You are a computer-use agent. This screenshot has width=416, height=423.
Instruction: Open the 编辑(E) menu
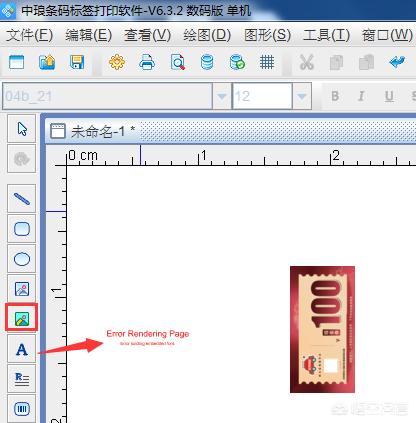click(x=88, y=35)
